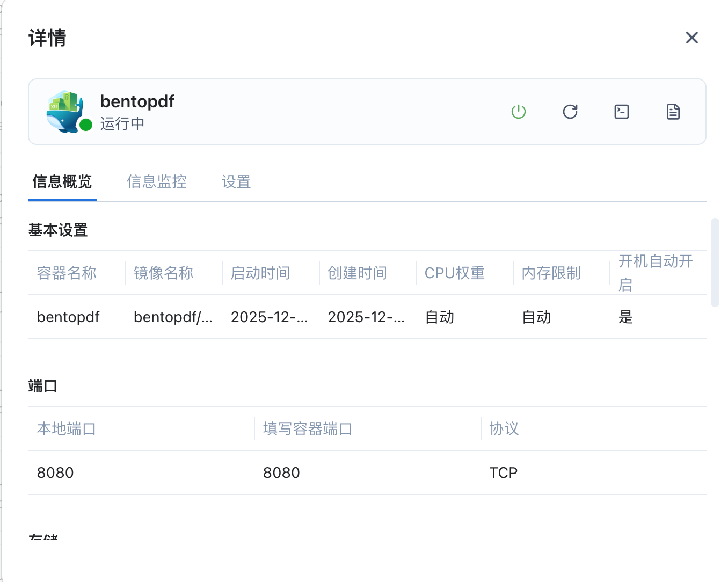This screenshot has height=582, width=728.
Task: Click the vertical scrollbar on the right
Action: pos(715,262)
